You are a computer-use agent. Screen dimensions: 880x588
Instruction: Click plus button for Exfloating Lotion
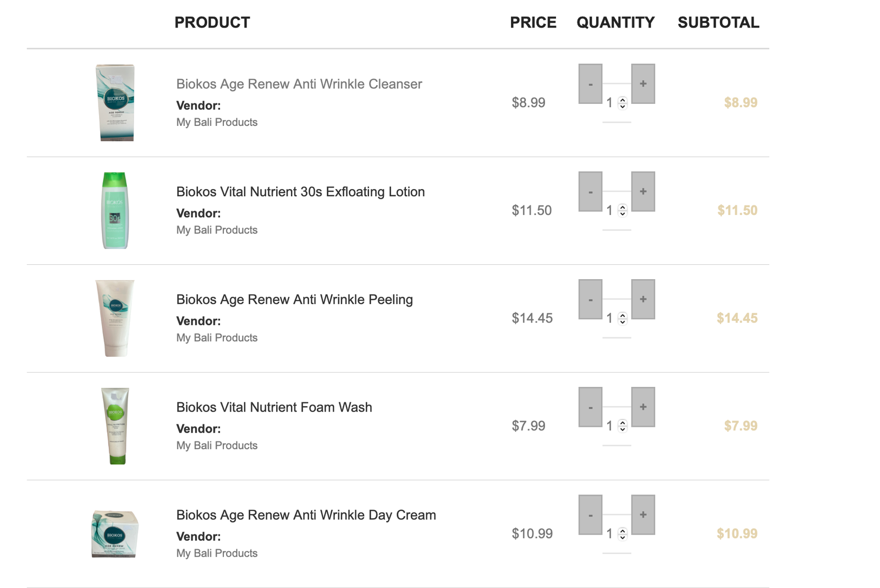(x=643, y=191)
